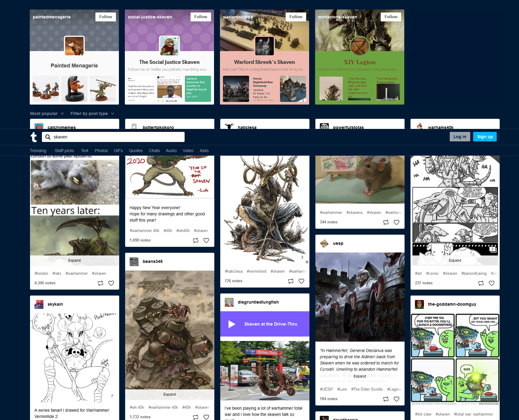Like the 1,732 notes post
The width and height of the screenshot is (519, 420).
(206, 417)
